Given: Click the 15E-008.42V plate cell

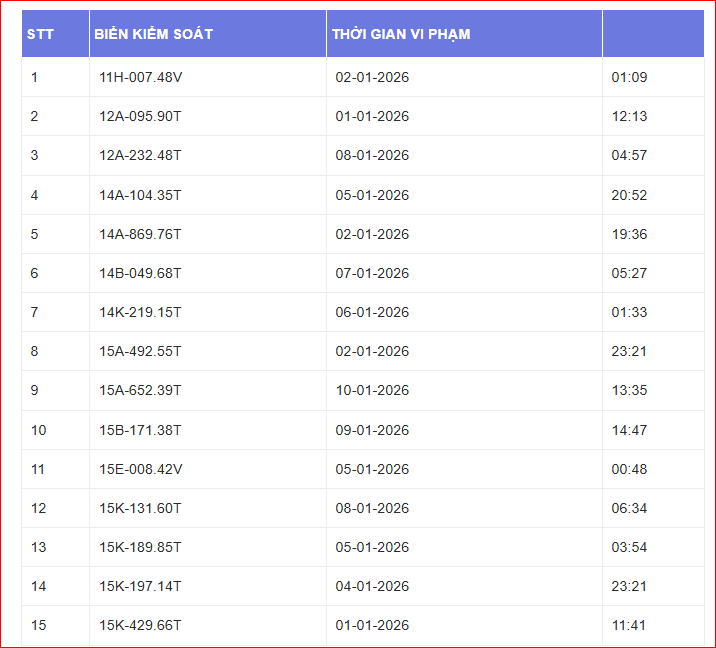Looking at the screenshot, I should pos(140,469).
